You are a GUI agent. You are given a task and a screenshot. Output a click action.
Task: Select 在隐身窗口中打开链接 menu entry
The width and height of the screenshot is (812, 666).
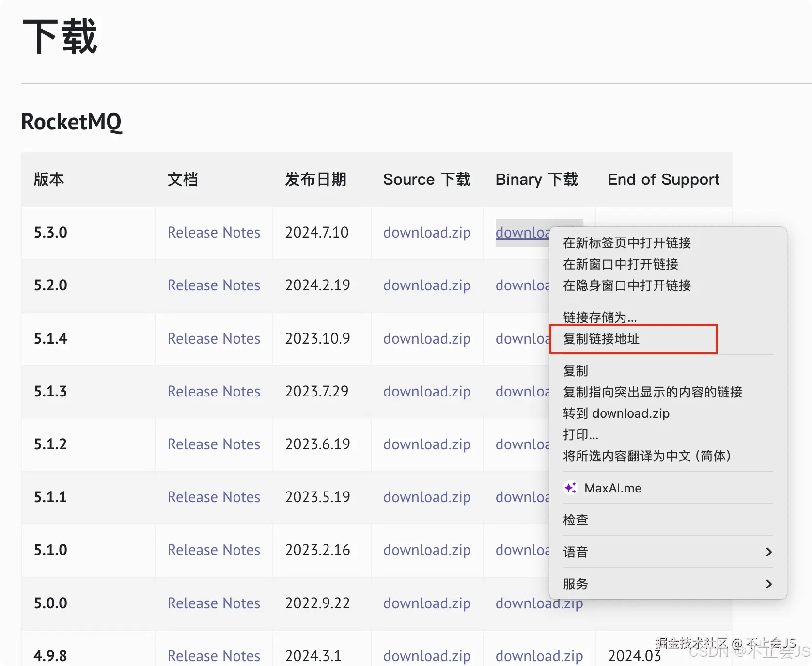pyautogui.click(x=627, y=285)
